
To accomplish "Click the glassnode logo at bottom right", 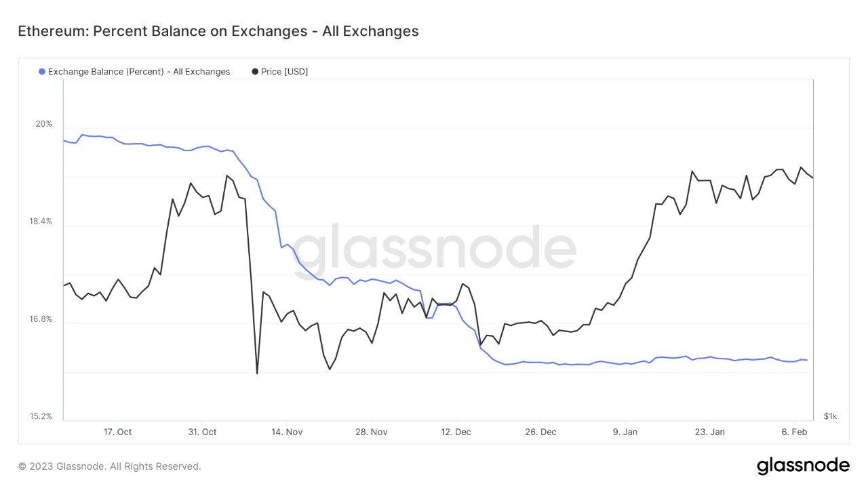I will [803, 466].
